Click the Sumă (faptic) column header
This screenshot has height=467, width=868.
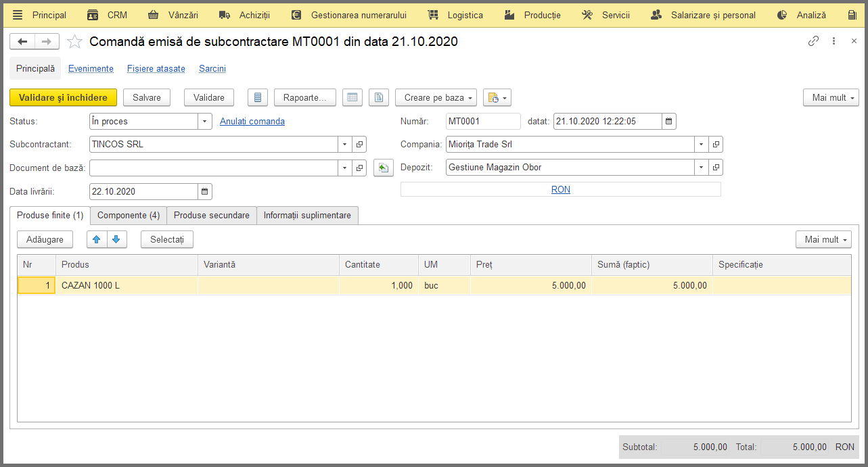pos(652,265)
